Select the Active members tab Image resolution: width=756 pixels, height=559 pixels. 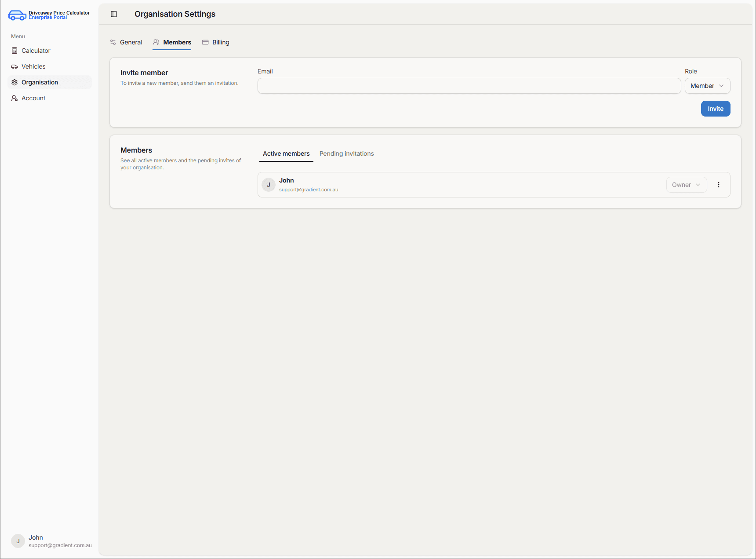(286, 153)
